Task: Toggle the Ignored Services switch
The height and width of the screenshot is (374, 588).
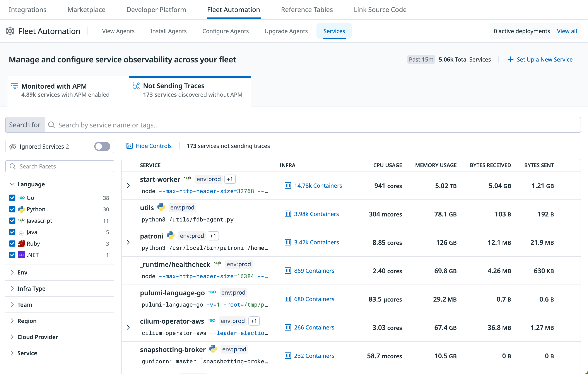Action: point(102,146)
